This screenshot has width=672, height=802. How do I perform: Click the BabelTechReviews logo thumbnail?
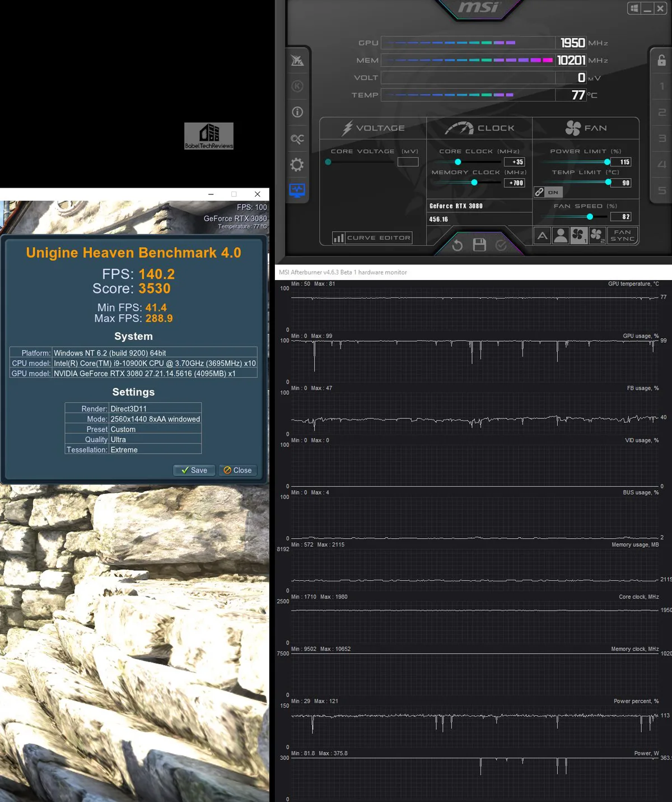point(209,136)
